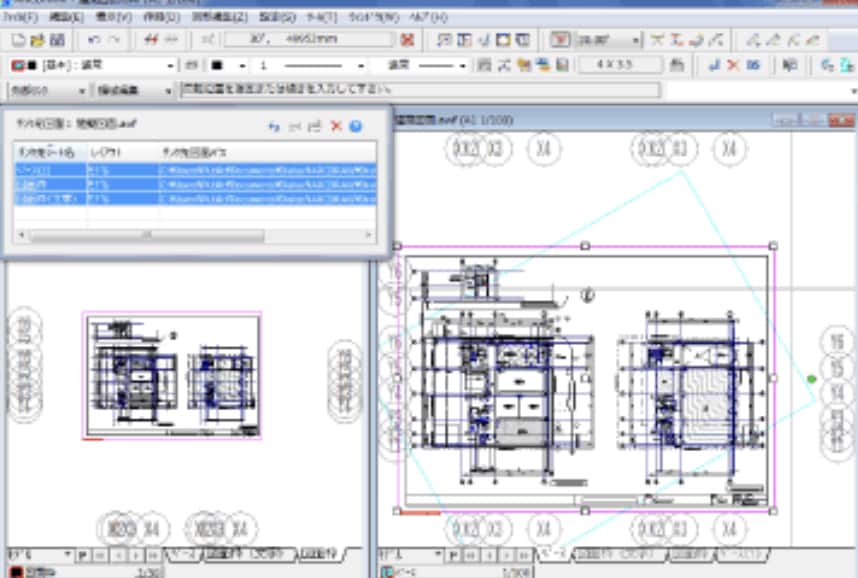This screenshot has width=858, height=578.
Task: Click the multicolored layers icon in the second toolbar
Action: 543,65
